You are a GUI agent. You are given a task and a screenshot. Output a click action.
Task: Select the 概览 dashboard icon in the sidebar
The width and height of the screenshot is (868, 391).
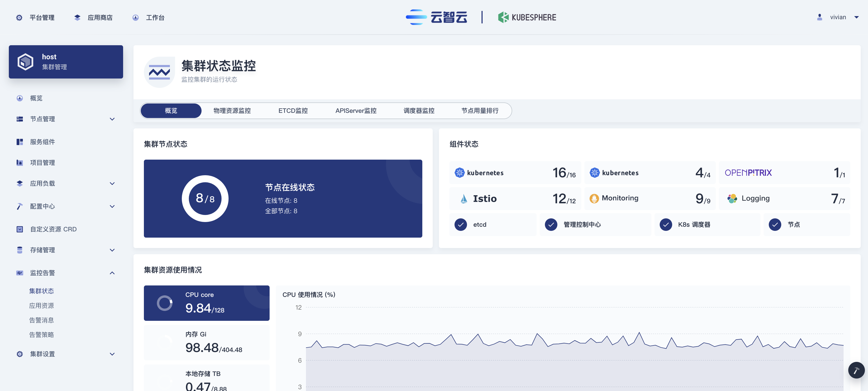(19, 98)
